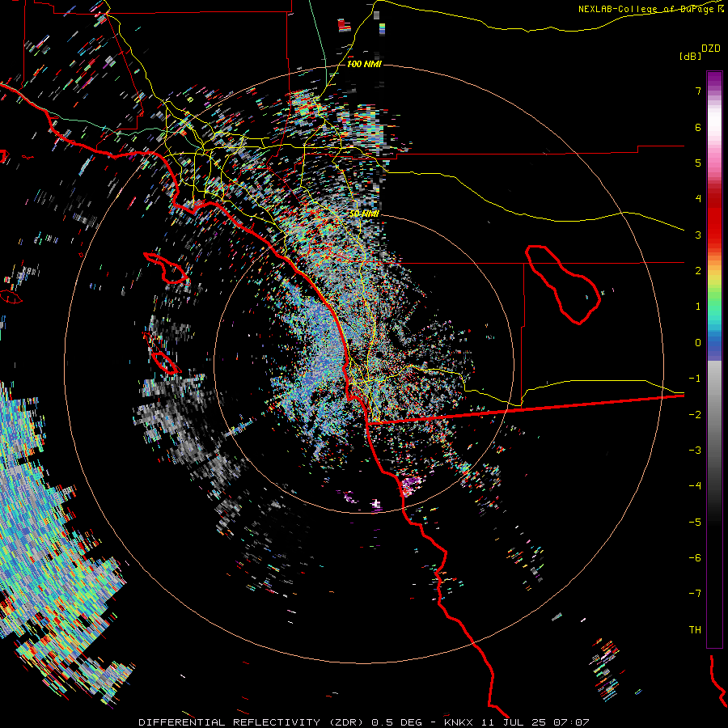Click the legend value -5
Image resolution: width=728 pixels, height=728 pixels.
pos(695,523)
